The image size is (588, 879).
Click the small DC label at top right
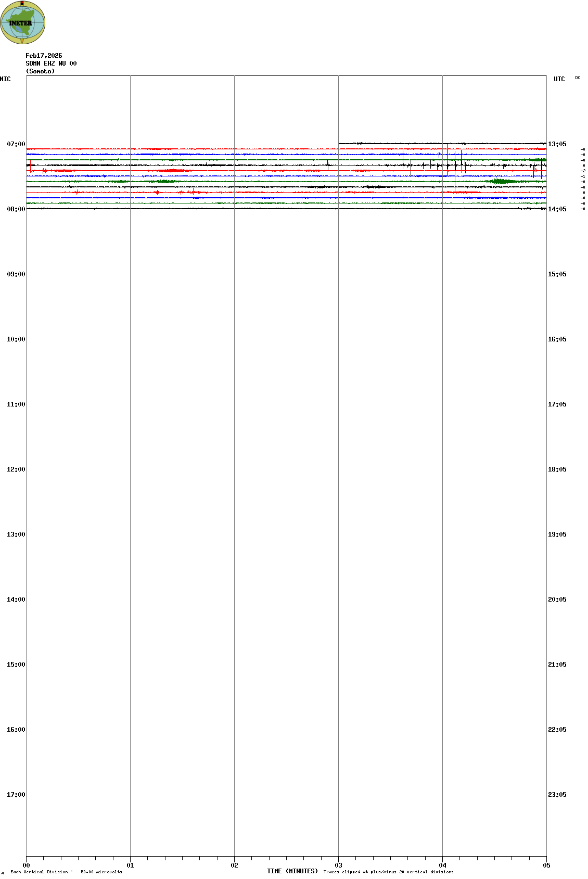pyautogui.click(x=578, y=78)
